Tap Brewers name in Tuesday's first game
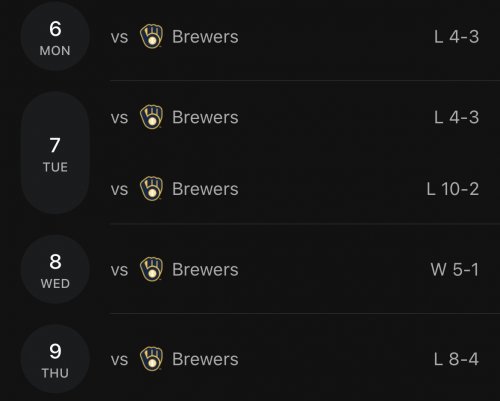 pos(205,117)
